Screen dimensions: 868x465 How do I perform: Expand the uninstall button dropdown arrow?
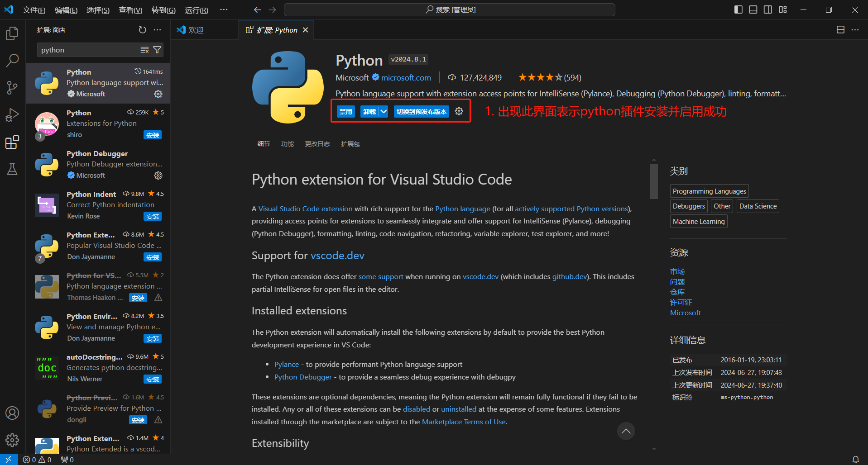(x=384, y=111)
